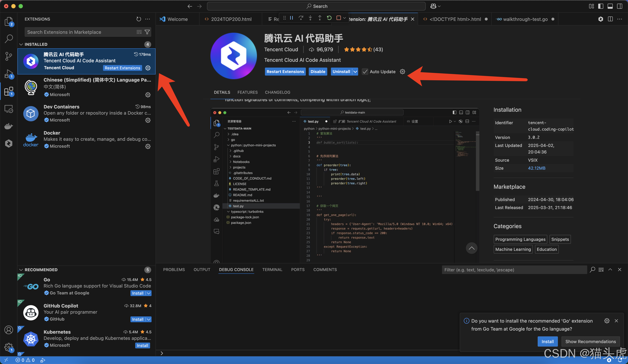
Task: Open the Uninstall dropdown arrow
Action: (355, 72)
